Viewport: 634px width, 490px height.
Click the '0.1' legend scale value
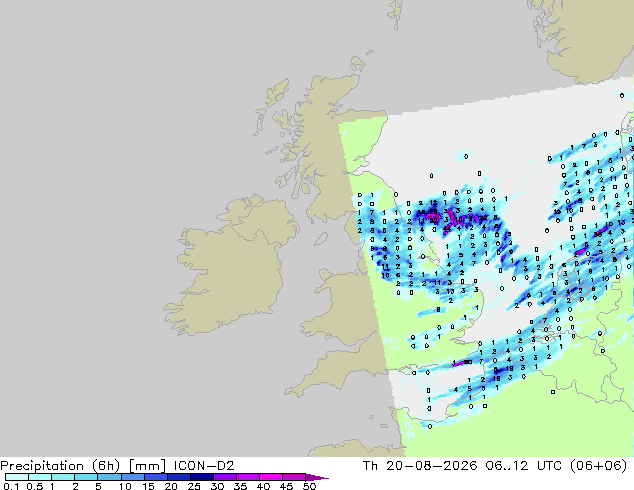[11, 486]
